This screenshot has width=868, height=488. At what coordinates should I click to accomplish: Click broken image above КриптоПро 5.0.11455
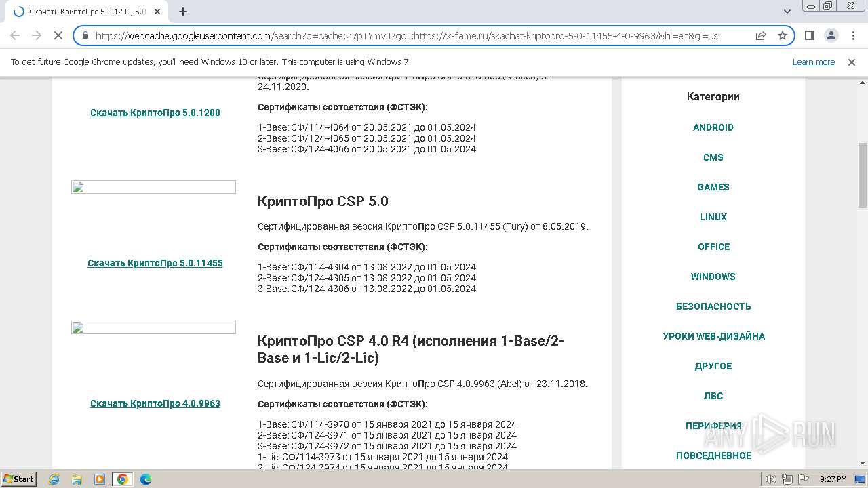click(x=153, y=187)
